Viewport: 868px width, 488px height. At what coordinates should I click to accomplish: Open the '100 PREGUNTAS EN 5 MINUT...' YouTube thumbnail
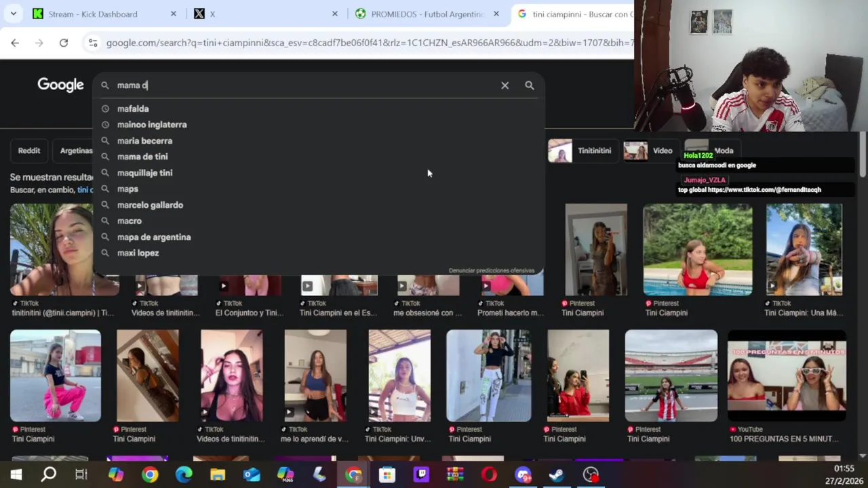pos(787,375)
